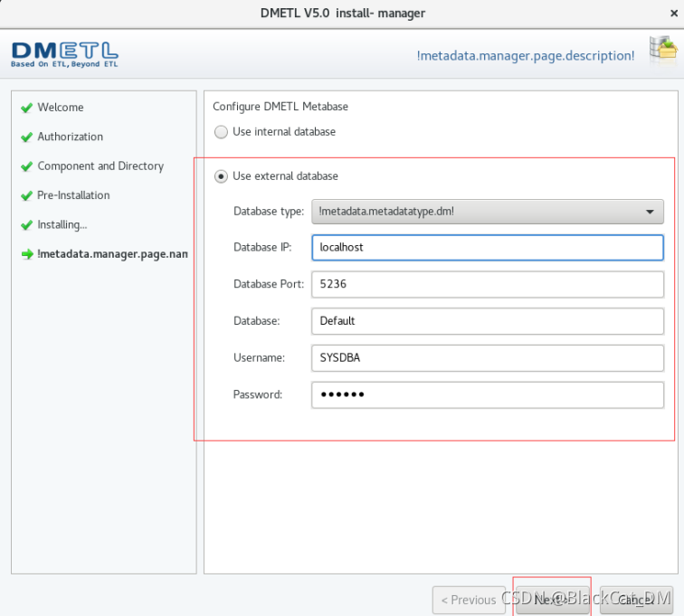This screenshot has height=616, width=684.
Task: Click the Installing... step label
Action: pos(62,224)
